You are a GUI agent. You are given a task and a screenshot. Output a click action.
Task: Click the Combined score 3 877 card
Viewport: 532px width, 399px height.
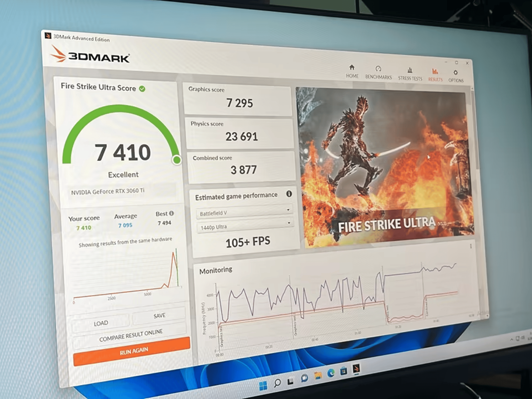[x=241, y=167]
